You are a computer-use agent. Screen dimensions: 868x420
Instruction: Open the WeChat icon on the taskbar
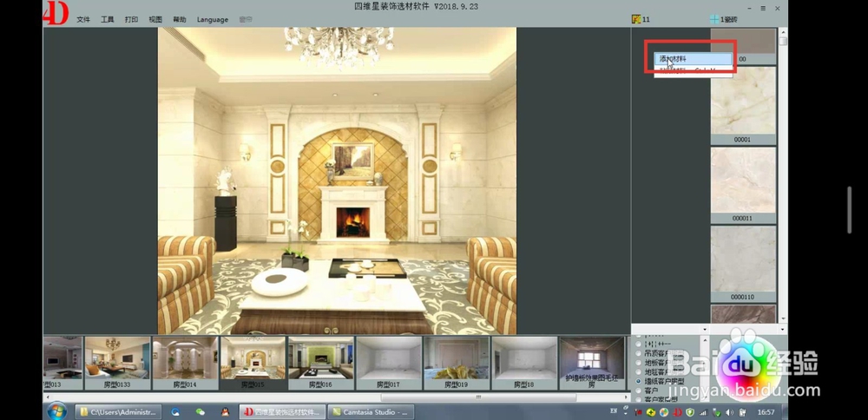click(x=201, y=411)
